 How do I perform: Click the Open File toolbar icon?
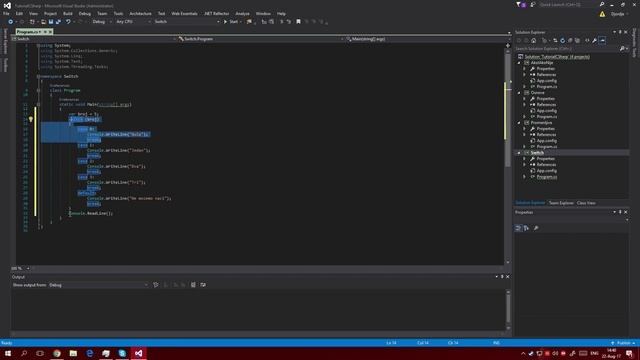(43, 22)
